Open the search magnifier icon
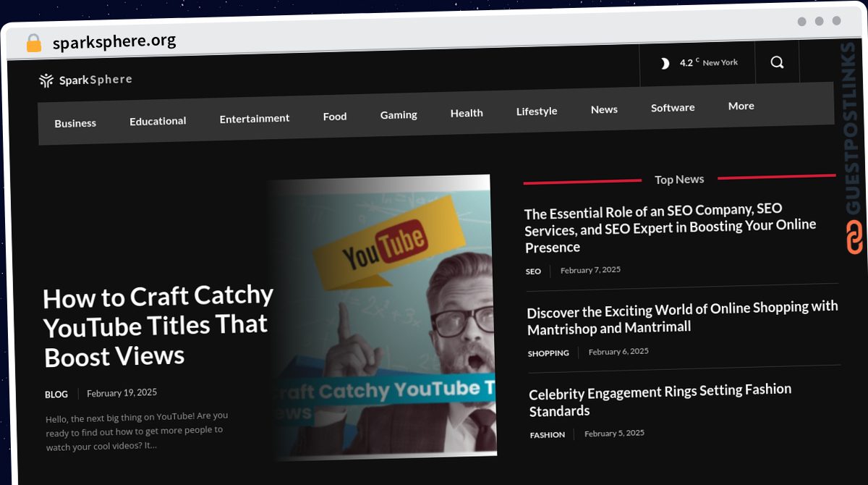The width and height of the screenshot is (868, 485). click(777, 62)
